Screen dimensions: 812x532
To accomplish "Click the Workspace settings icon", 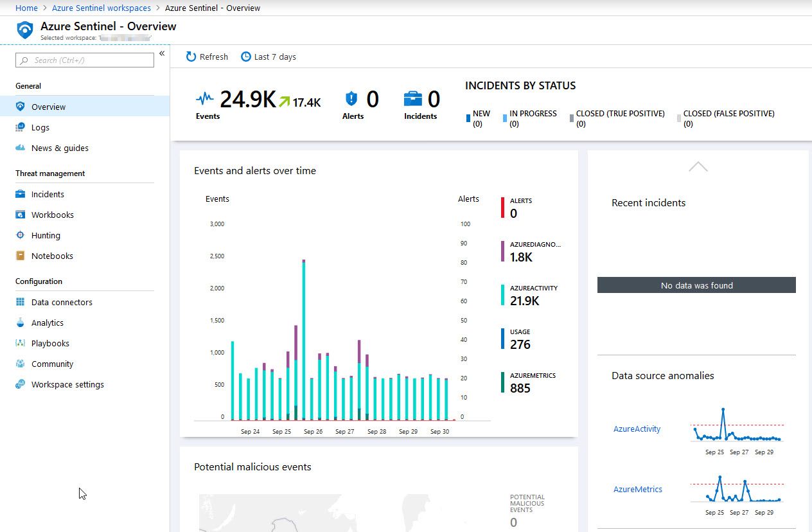I will pos(21,384).
